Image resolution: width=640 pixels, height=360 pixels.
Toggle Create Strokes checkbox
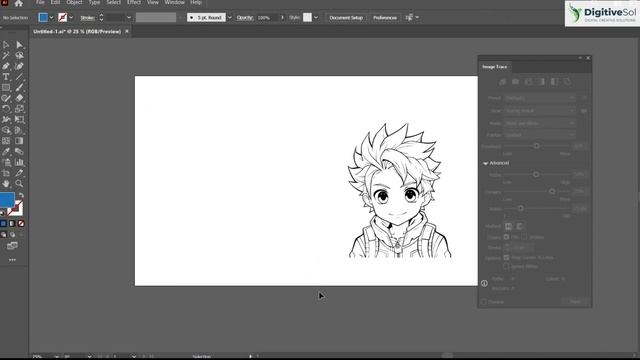pyautogui.click(x=524, y=237)
